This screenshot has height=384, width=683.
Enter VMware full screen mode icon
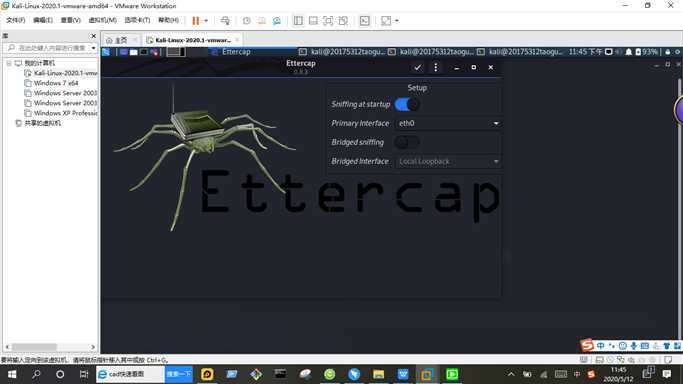pyautogui.click(x=386, y=20)
